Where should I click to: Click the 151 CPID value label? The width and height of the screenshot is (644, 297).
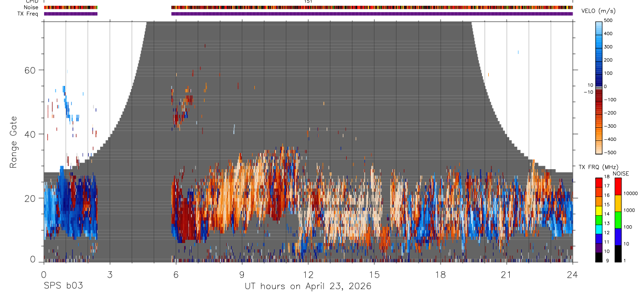[308, 2]
